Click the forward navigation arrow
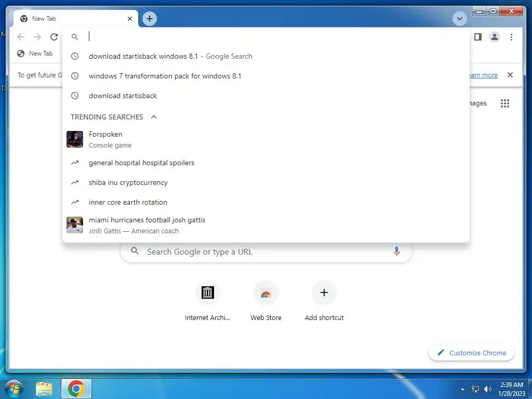Image resolution: width=532 pixels, height=399 pixels. (37, 37)
